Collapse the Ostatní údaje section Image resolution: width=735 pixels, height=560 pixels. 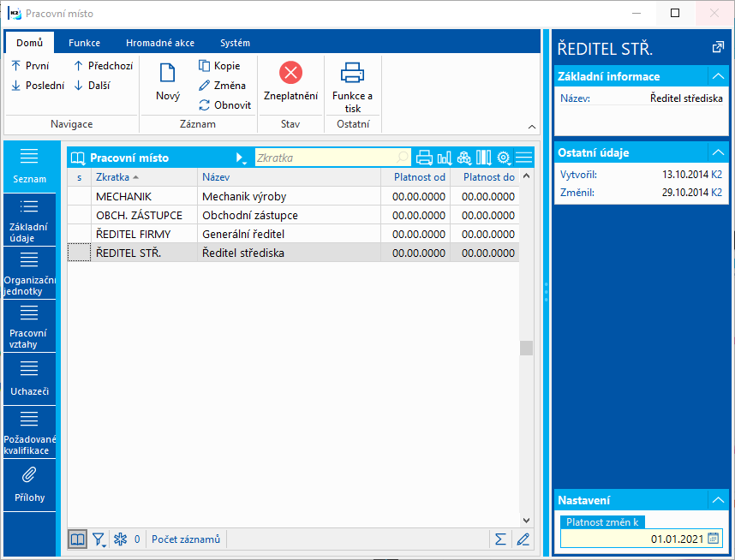[718, 152]
